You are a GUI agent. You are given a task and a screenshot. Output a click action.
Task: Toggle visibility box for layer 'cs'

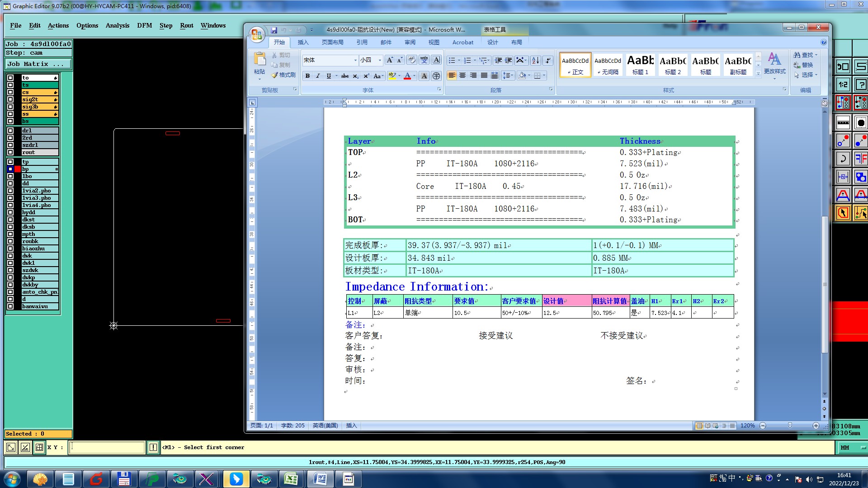(x=10, y=92)
